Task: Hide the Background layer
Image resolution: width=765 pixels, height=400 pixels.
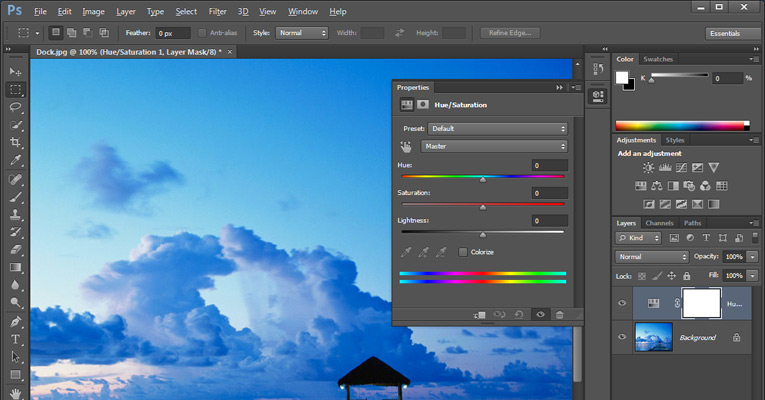Action: click(x=622, y=337)
